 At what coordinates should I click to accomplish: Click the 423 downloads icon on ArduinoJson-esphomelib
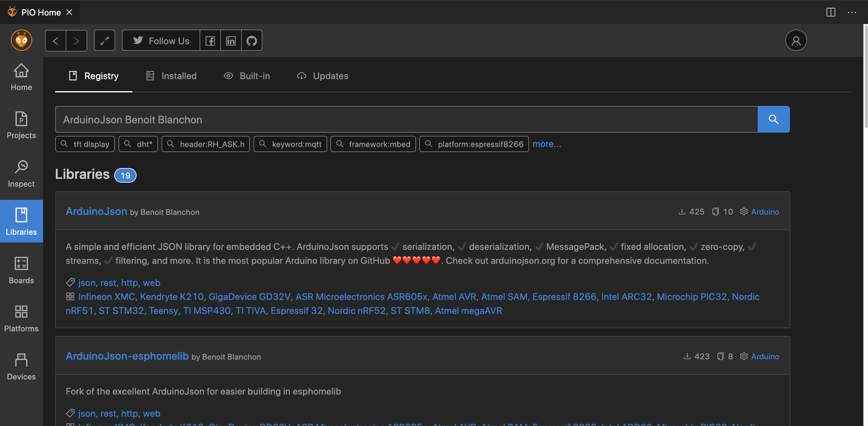click(x=687, y=356)
